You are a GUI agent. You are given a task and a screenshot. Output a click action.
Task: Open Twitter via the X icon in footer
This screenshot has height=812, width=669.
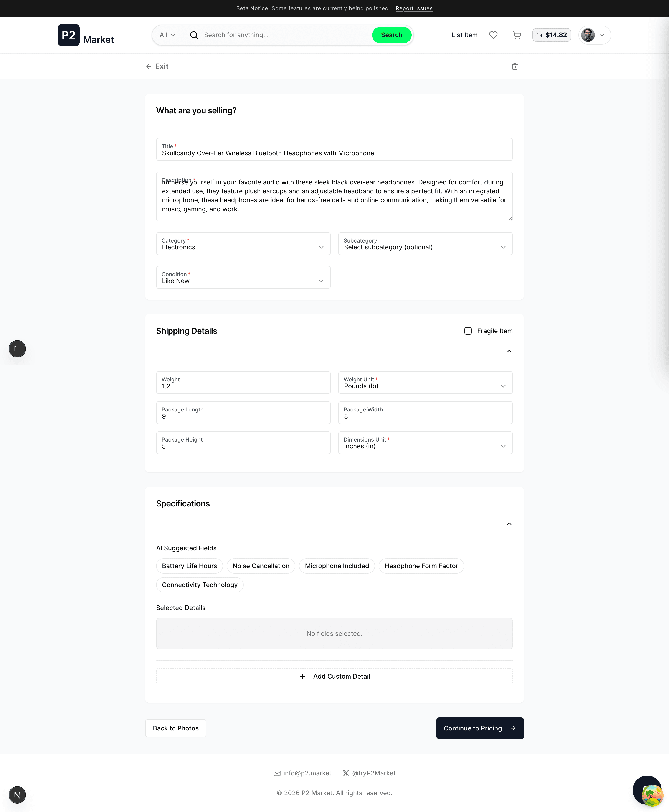[x=346, y=773]
